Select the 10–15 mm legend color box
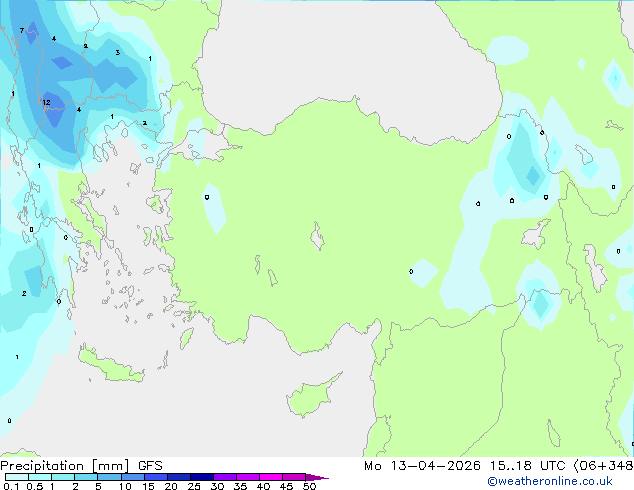This screenshot has width=634, height=490. 132,477
